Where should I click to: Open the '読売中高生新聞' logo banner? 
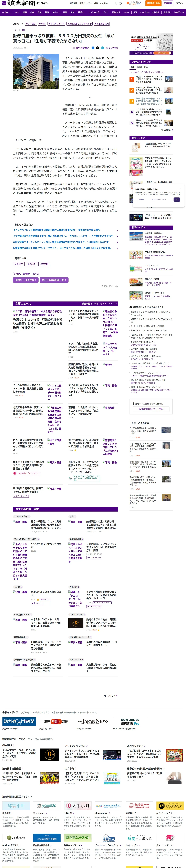pyautogui.click(x=56, y=721)
